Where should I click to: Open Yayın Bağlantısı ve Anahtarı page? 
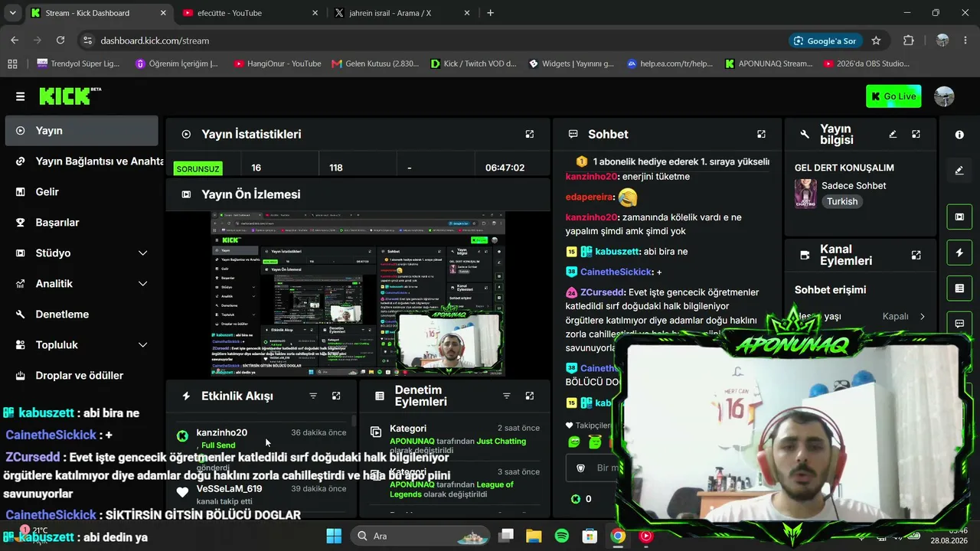pyautogui.click(x=81, y=161)
